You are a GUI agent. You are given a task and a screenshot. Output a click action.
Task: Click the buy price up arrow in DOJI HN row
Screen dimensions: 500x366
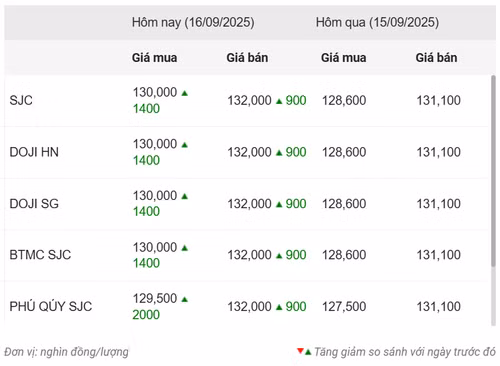pos(185,145)
